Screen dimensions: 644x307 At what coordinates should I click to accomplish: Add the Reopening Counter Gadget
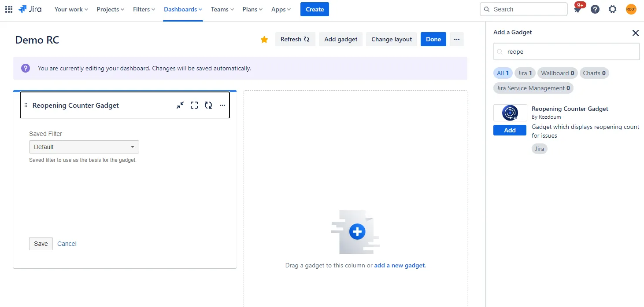pos(510,130)
